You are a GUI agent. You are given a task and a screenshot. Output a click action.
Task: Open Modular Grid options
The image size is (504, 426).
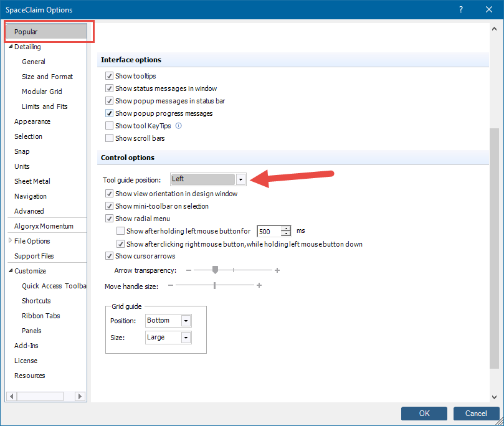(42, 92)
